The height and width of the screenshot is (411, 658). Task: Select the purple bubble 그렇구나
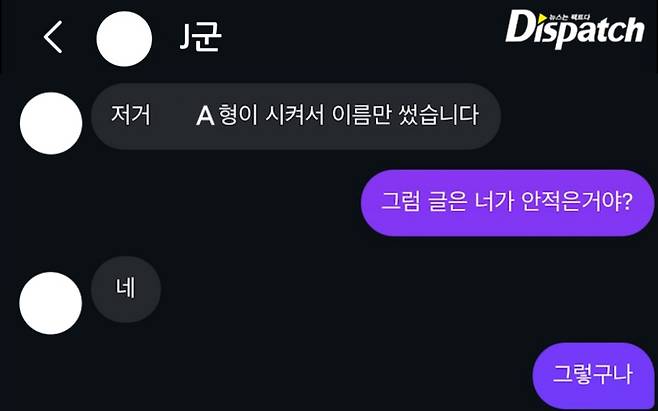(593, 375)
